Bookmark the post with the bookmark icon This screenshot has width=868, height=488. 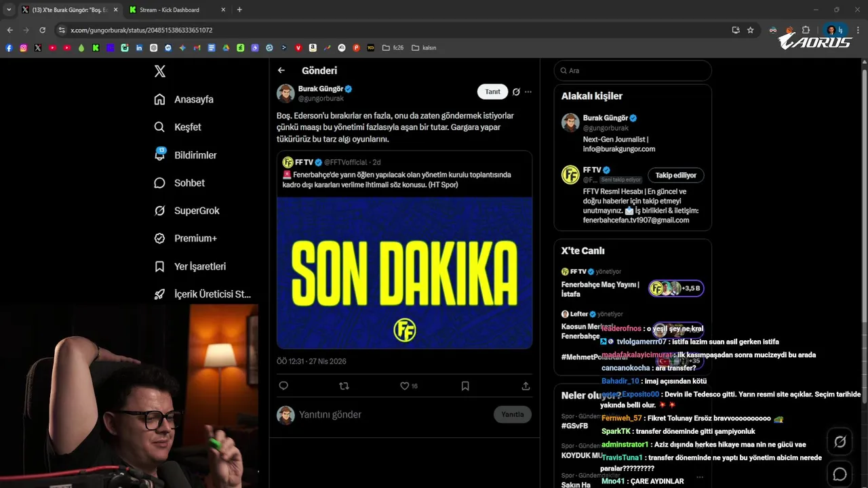tap(465, 386)
